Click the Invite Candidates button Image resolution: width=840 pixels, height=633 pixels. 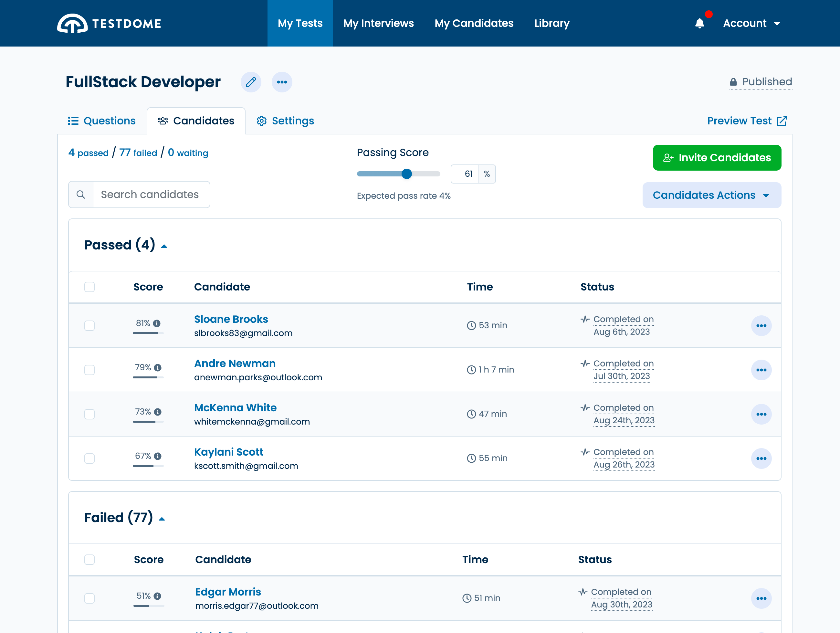[716, 158]
